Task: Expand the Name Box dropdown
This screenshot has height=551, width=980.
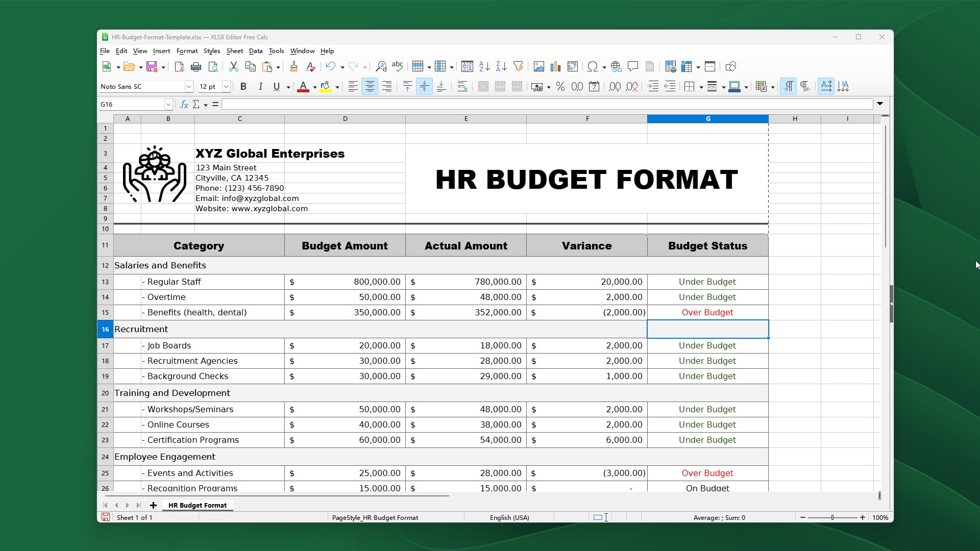Action: pyautogui.click(x=168, y=105)
